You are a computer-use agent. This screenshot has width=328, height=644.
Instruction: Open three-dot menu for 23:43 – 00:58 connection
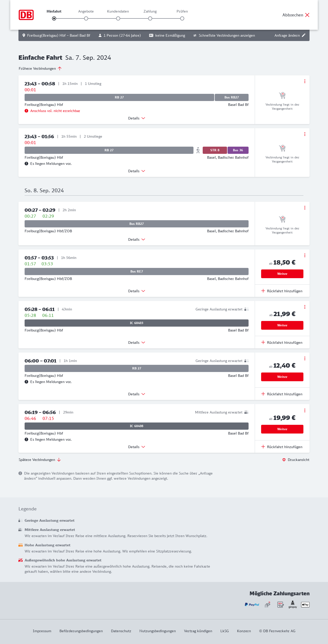pyautogui.click(x=305, y=81)
